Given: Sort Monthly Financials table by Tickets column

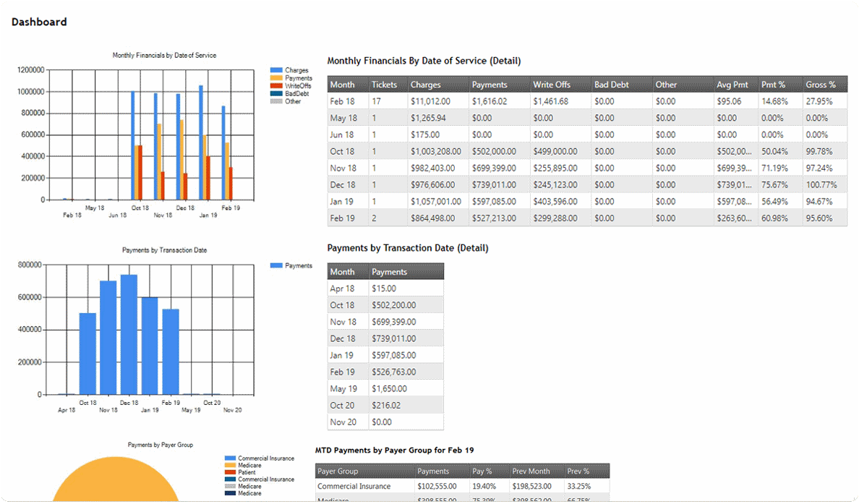Looking at the screenshot, I should click(384, 85).
